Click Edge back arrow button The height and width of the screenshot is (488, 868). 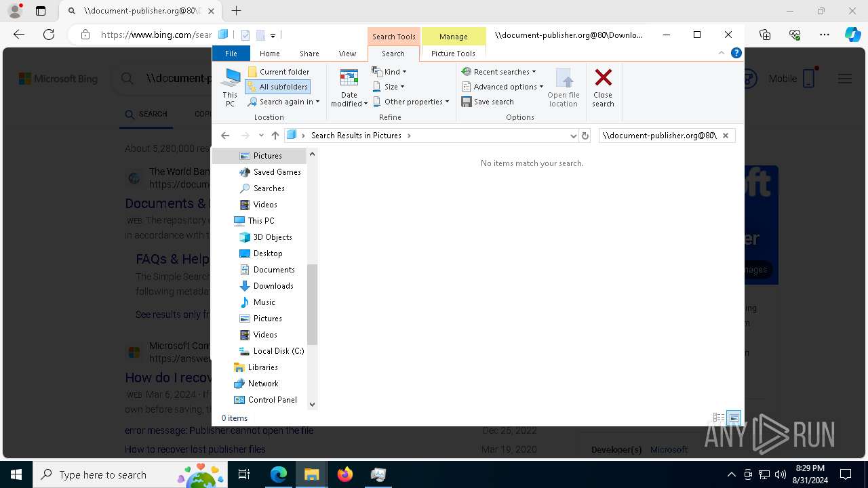[19, 35]
